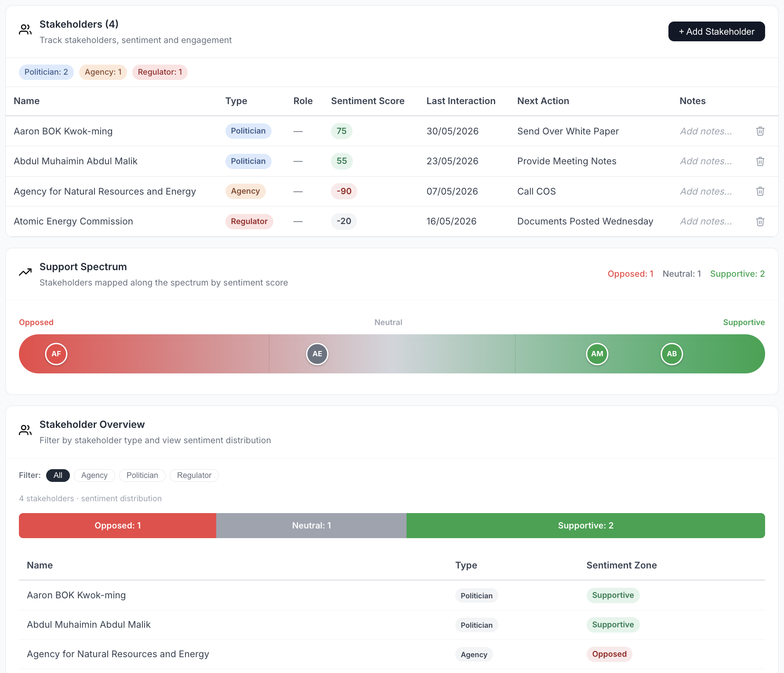Click Documents Posted Wednesday next action

pos(585,221)
